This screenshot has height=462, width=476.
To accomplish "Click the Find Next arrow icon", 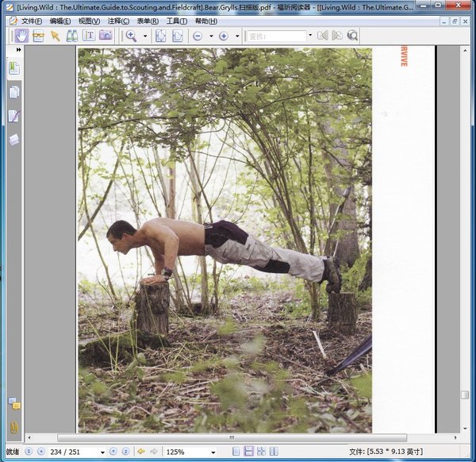I will pos(337,36).
